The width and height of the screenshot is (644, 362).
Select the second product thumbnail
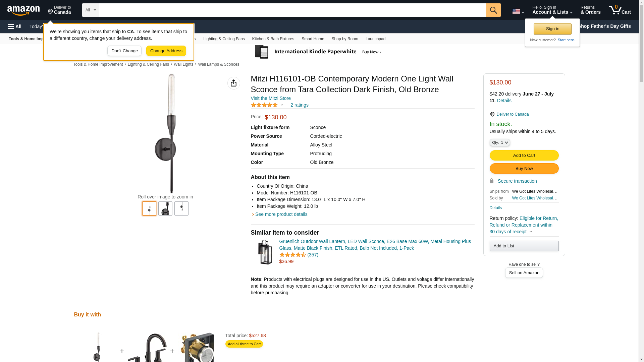click(165, 208)
